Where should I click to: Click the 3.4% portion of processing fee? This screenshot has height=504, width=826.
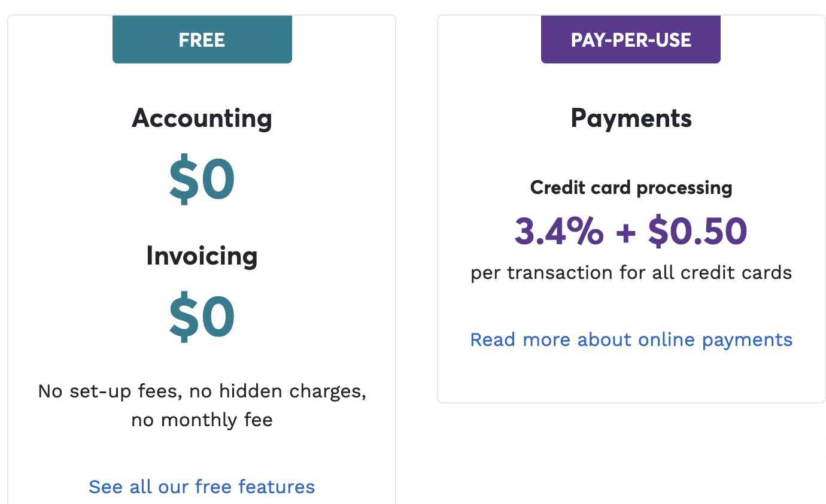pyautogui.click(x=559, y=231)
